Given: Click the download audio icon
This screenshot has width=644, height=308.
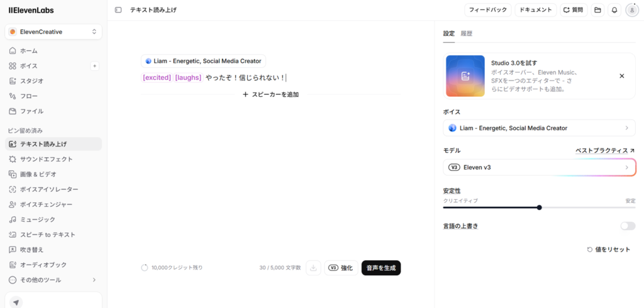Looking at the screenshot, I should point(313,268).
